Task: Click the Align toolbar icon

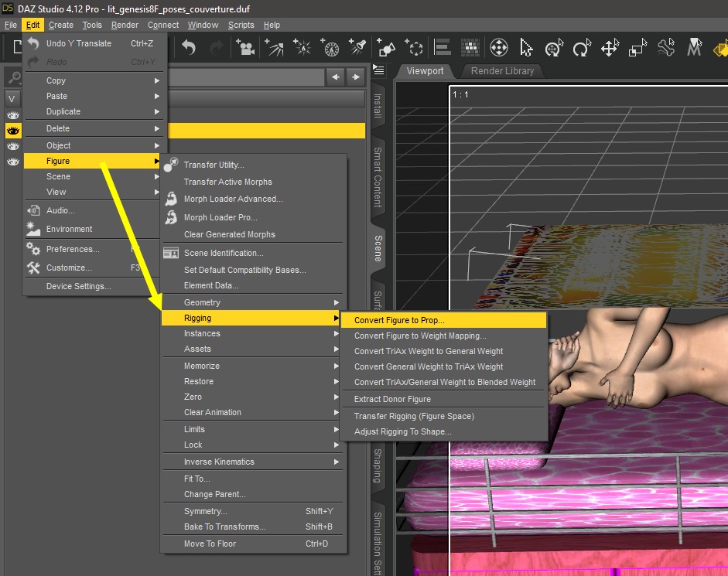Action: [x=442, y=47]
